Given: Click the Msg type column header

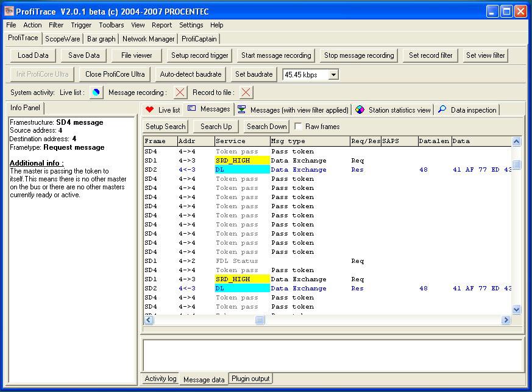Looking at the screenshot, I should (310, 141).
